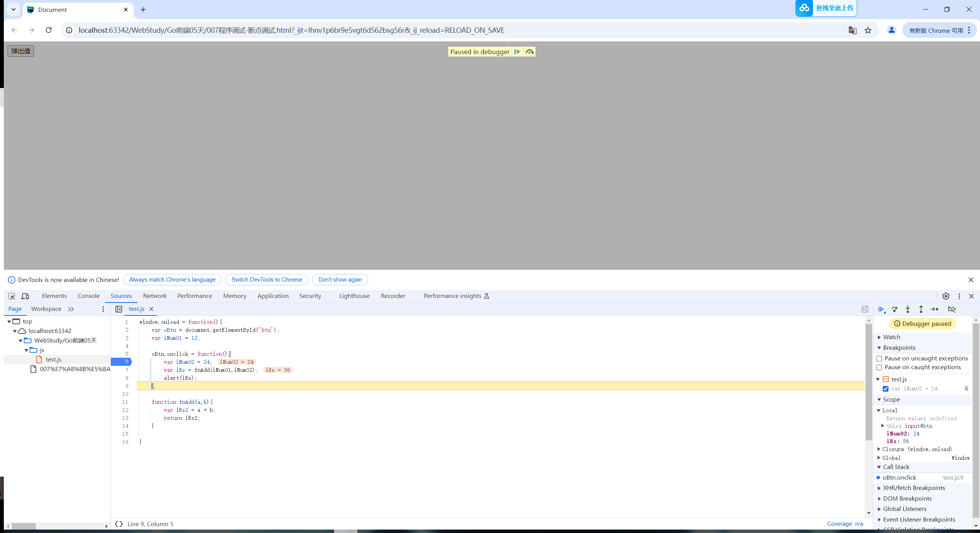Click Step over next function call icon
This screenshot has height=533, width=980.
tap(894, 309)
